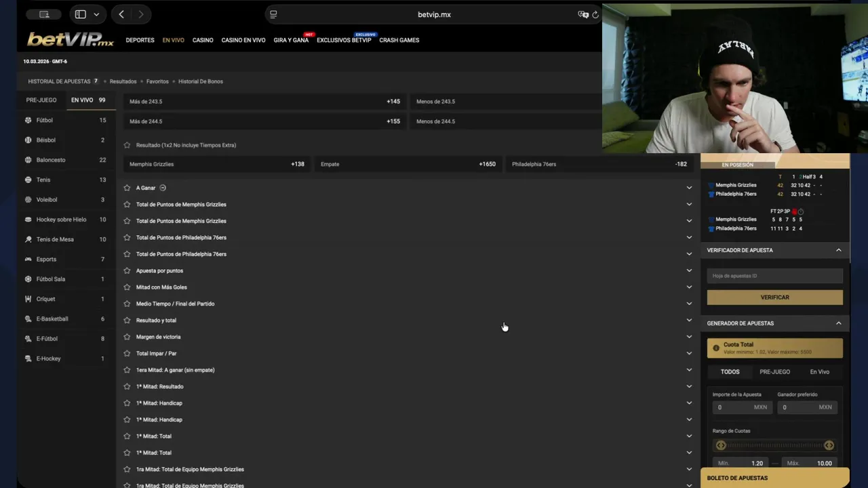Open the Fútbol sport icon in sidebar
The image size is (868, 488).
tap(28, 120)
